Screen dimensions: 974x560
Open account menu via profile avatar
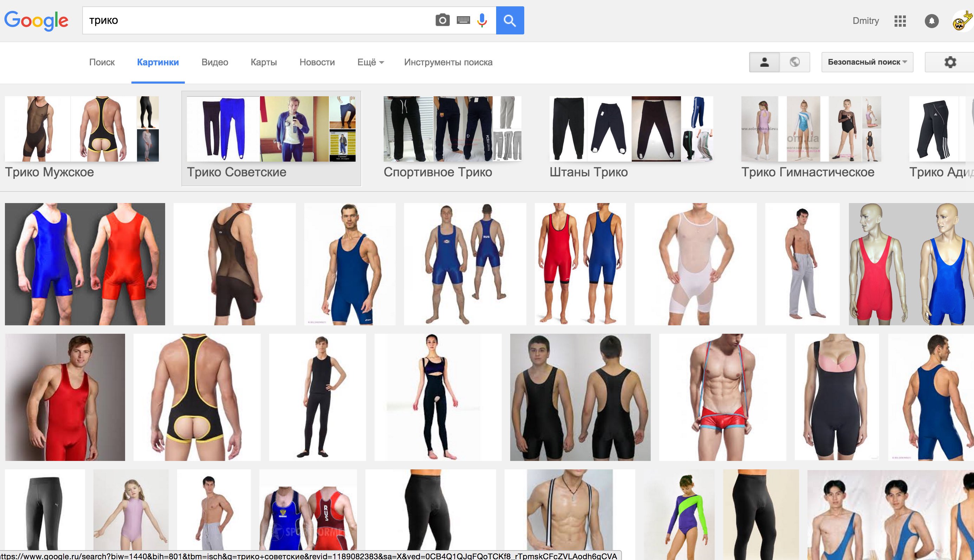(962, 21)
